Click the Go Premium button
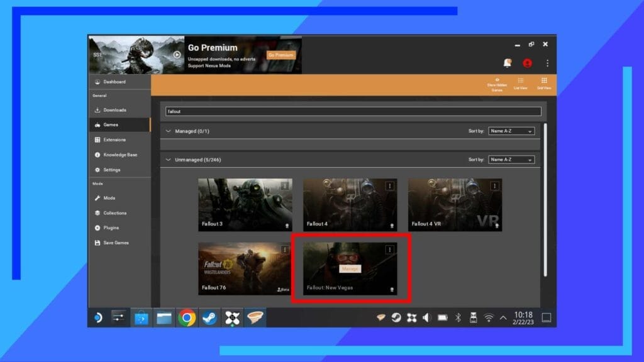 (x=281, y=55)
